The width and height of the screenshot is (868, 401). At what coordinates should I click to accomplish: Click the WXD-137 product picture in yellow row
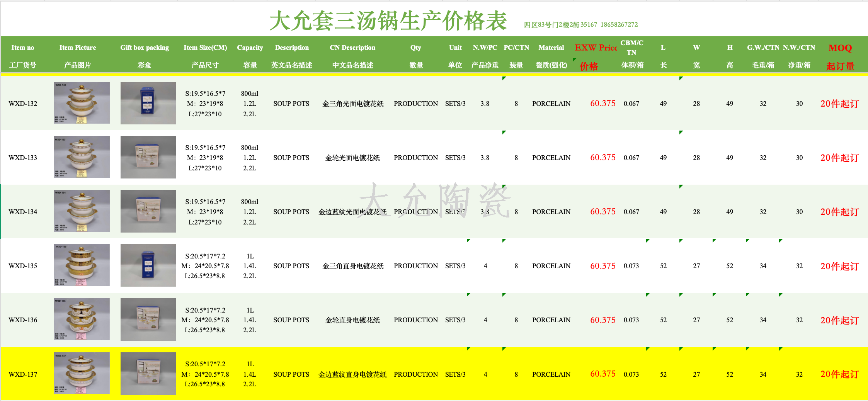pyautogui.click(x=82, y=373)
